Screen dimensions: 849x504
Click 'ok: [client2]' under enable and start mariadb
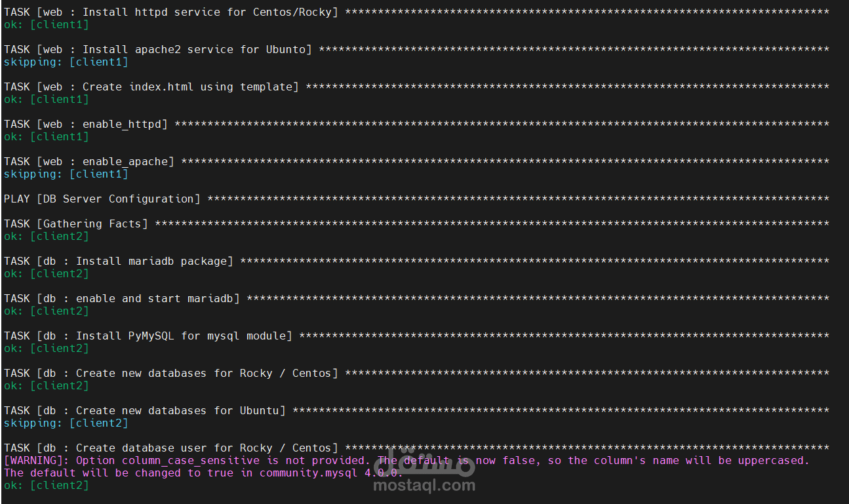[x=47, y=311]
